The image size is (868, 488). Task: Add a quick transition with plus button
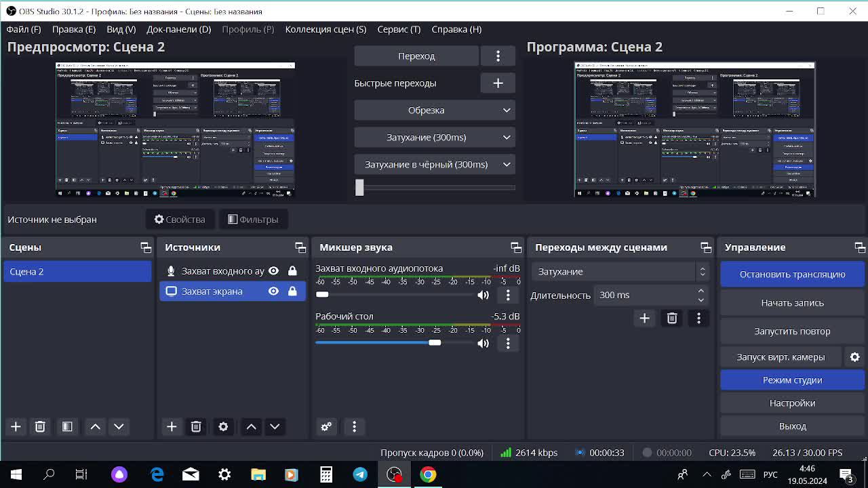[498, 83]
